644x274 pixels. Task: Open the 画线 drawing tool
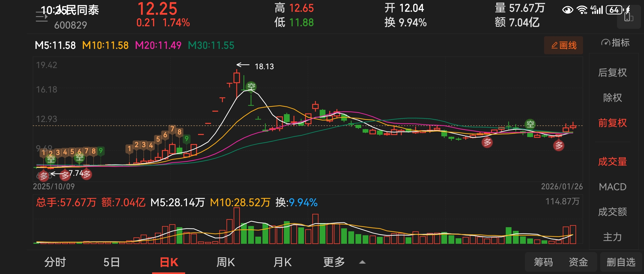pos(563,45)
